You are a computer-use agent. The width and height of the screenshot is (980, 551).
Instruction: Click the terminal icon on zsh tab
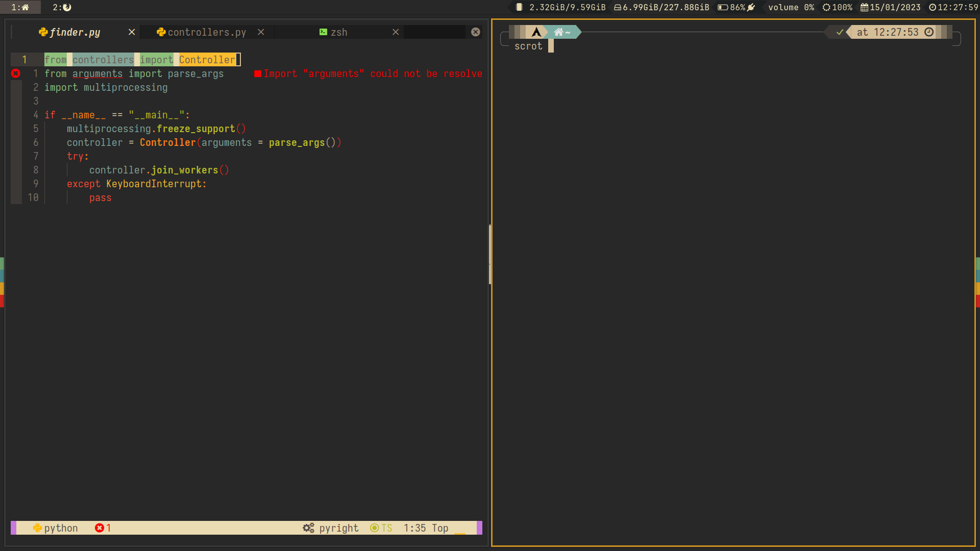[x=323, y=32]
